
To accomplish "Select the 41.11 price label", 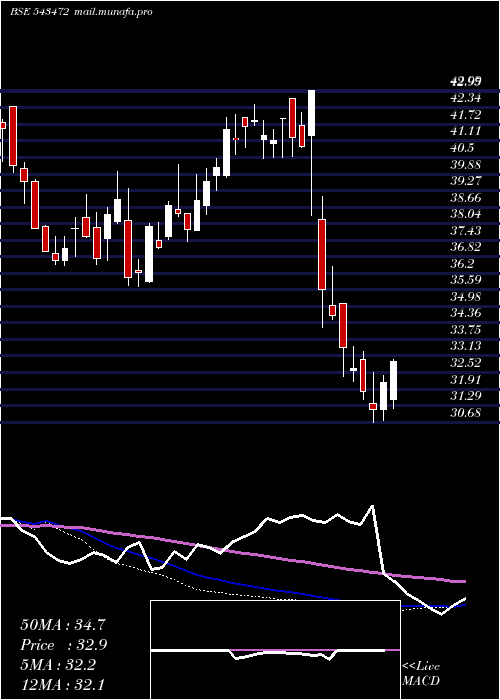I will click(466, 131).
